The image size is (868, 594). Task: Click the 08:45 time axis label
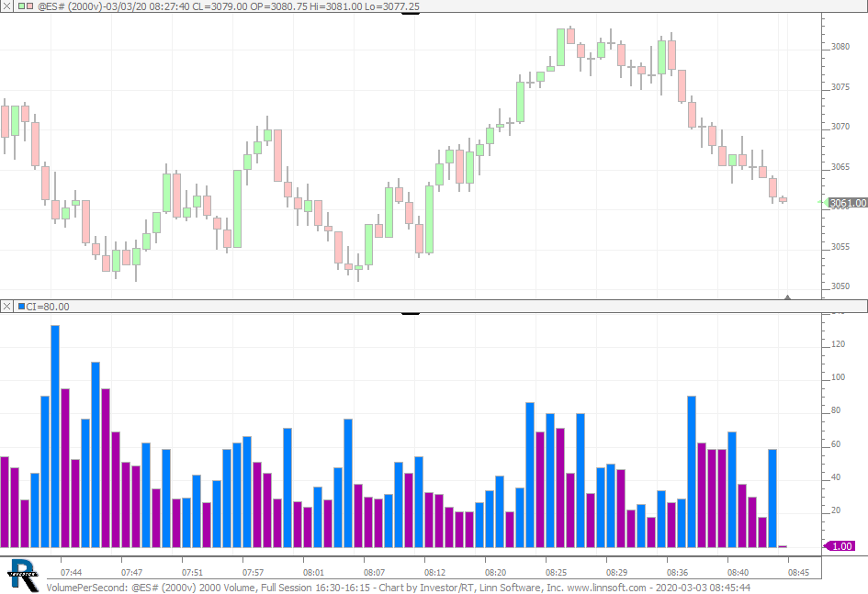(x=798, y=573)
